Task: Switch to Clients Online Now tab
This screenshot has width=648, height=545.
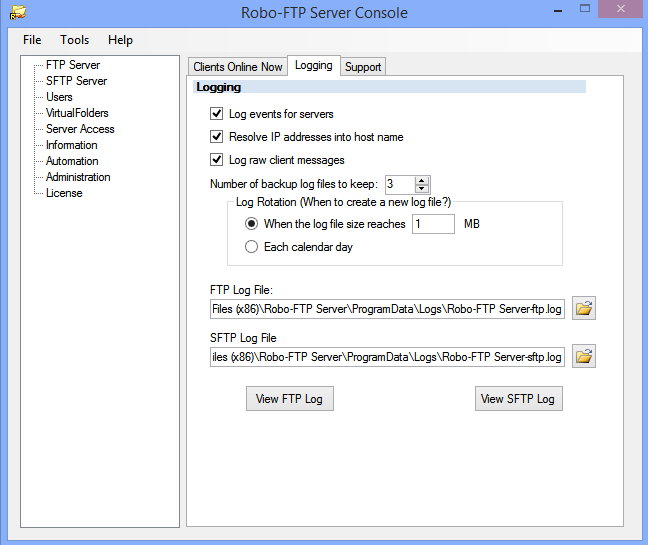Action: (x=238, y=67)
